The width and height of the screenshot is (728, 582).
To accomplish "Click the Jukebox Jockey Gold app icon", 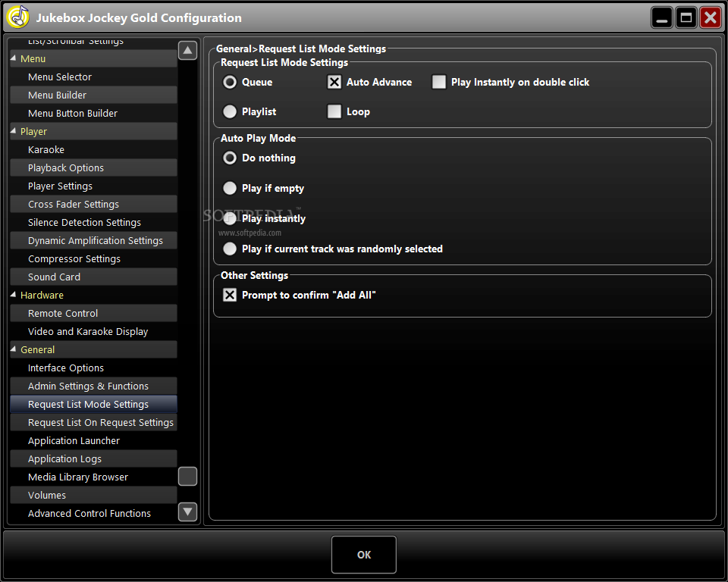I will (18, 17).
